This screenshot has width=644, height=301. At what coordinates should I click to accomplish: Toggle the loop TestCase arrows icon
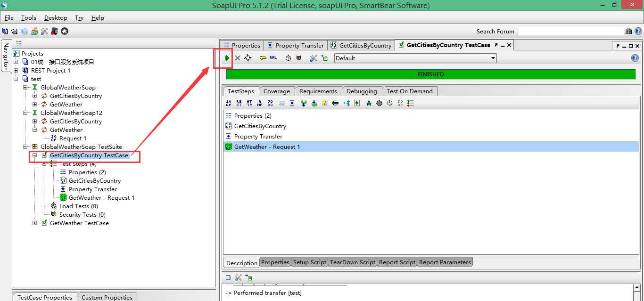click(248, 58)
